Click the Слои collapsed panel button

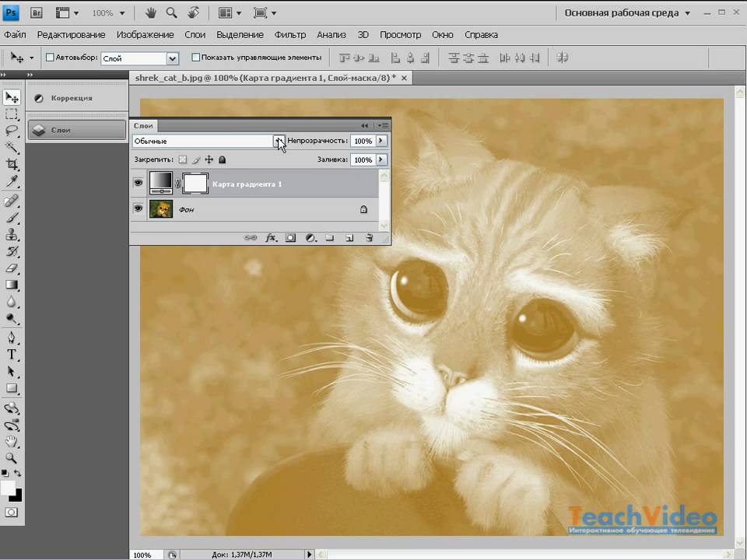(77, 130)
